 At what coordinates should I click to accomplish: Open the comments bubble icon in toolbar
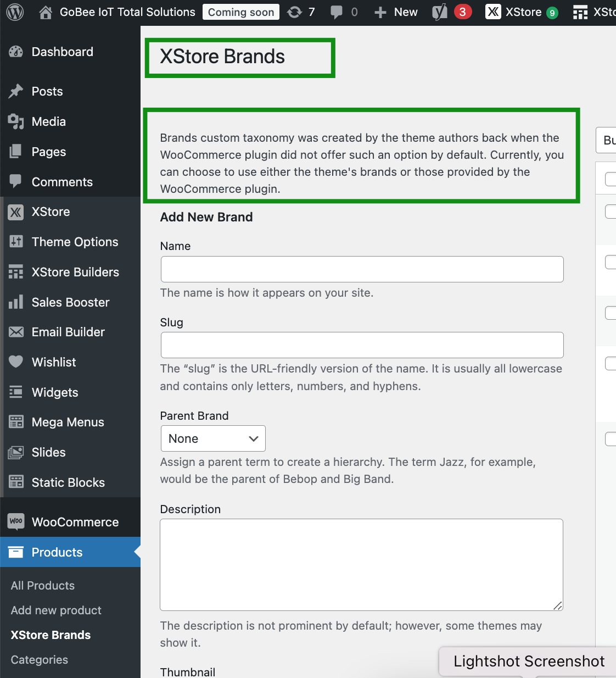337,12
